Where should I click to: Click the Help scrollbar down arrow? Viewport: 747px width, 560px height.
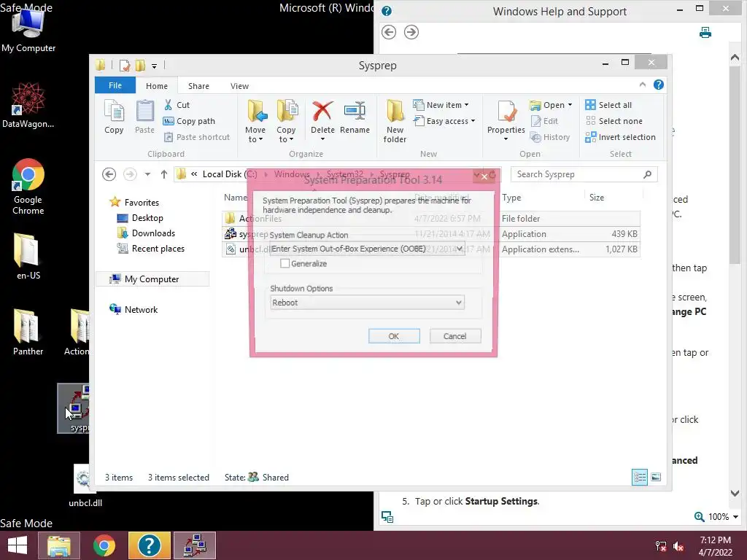click(x=735, y=494)
